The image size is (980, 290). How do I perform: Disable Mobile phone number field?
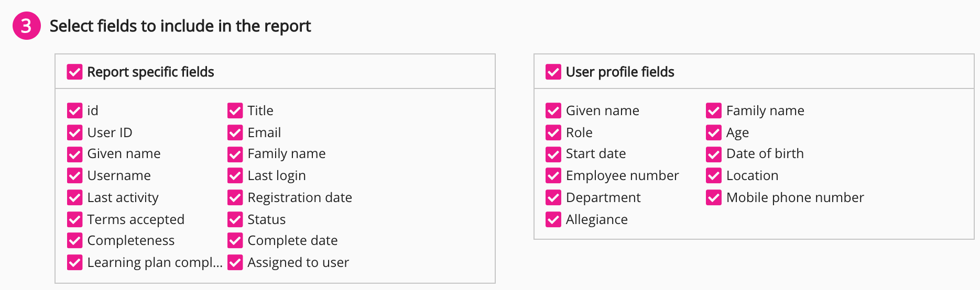click(714, 197)
